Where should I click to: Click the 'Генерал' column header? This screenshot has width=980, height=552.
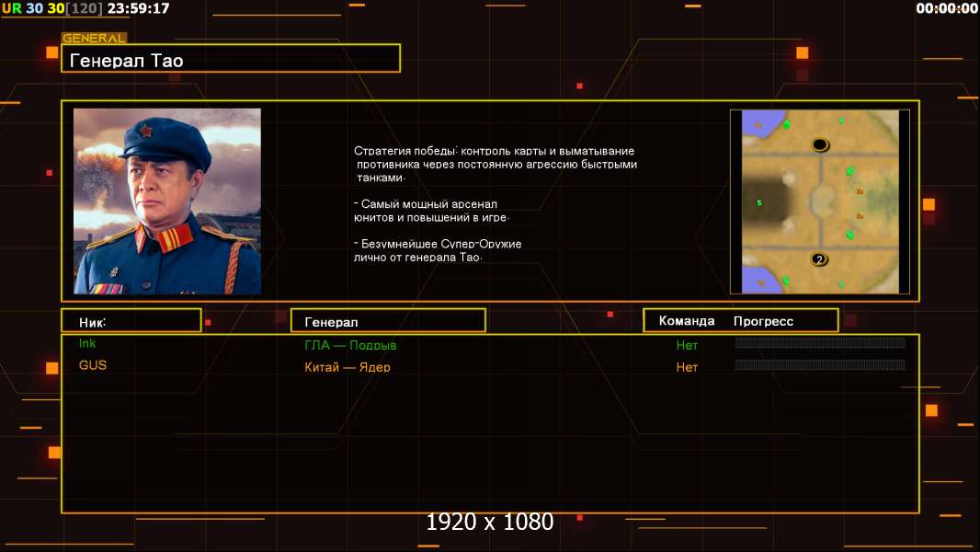(388, 321)
